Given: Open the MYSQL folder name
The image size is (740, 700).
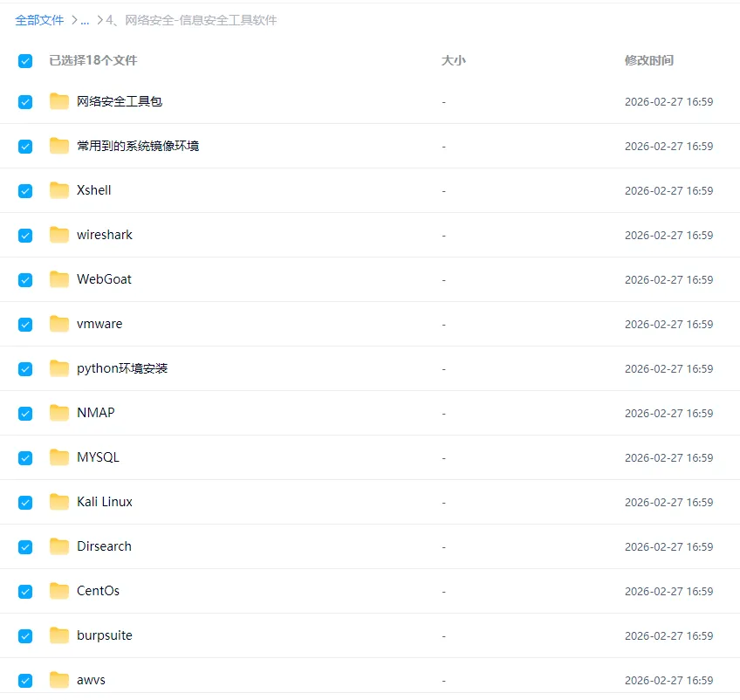Looking at the screenshot, I should [x=98, y=457].
